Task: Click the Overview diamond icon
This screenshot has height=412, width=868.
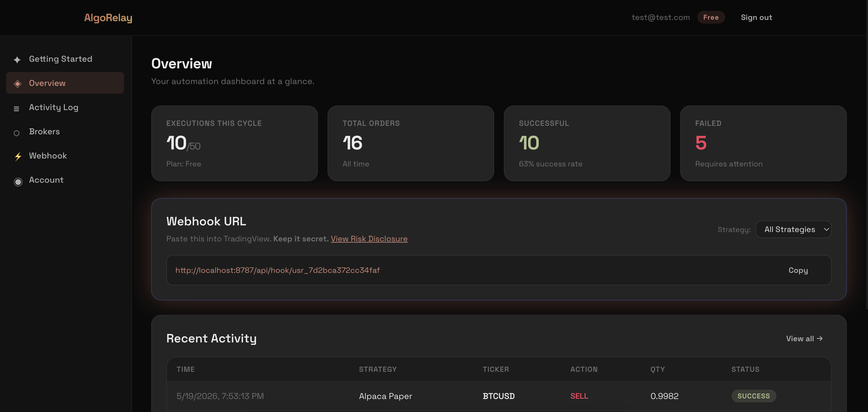Action: (18, 83)
